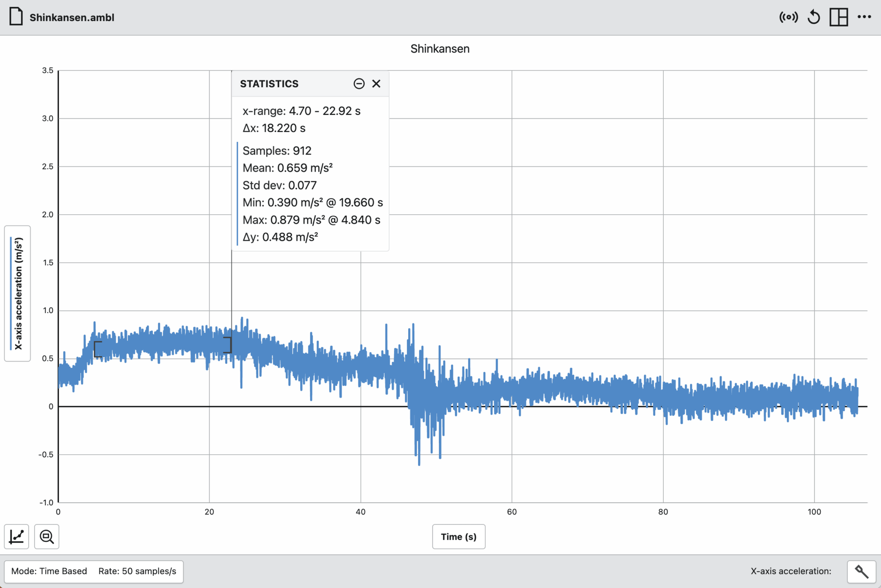Open the graph layout view icon
Image resolution: width=881 pixels, height=588 pixels.
839,17
